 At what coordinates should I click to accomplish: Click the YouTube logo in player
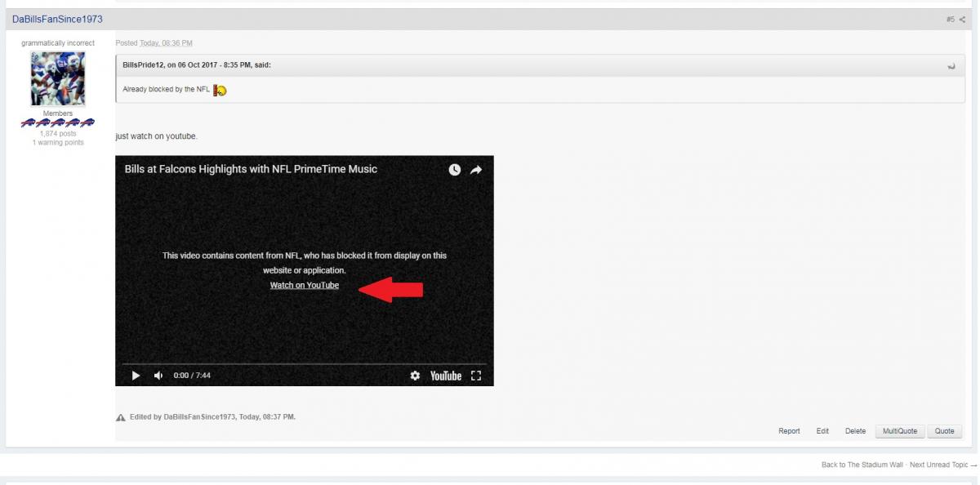click(446, 376)
